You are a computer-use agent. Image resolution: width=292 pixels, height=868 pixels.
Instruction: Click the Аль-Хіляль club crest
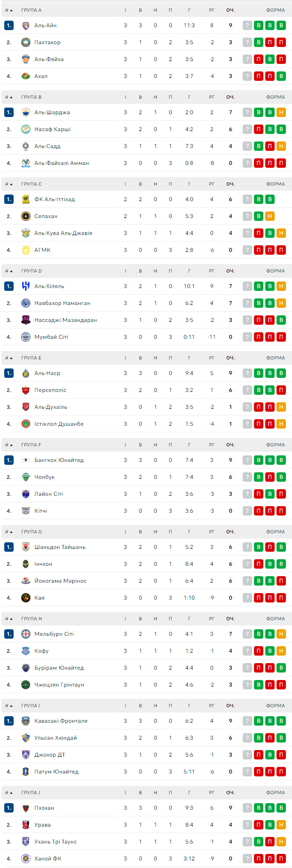click(x=26, y=286)
